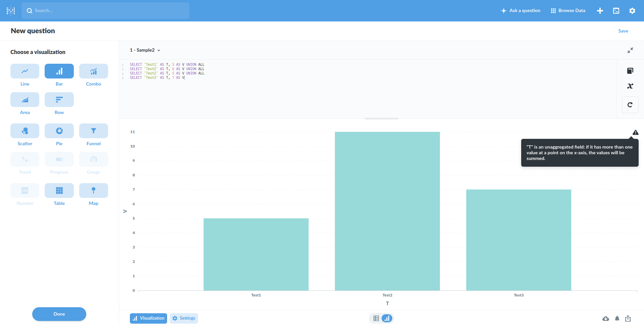Switch to the Settings tab
The image size is (644, 326).
(x=184, y=318)
